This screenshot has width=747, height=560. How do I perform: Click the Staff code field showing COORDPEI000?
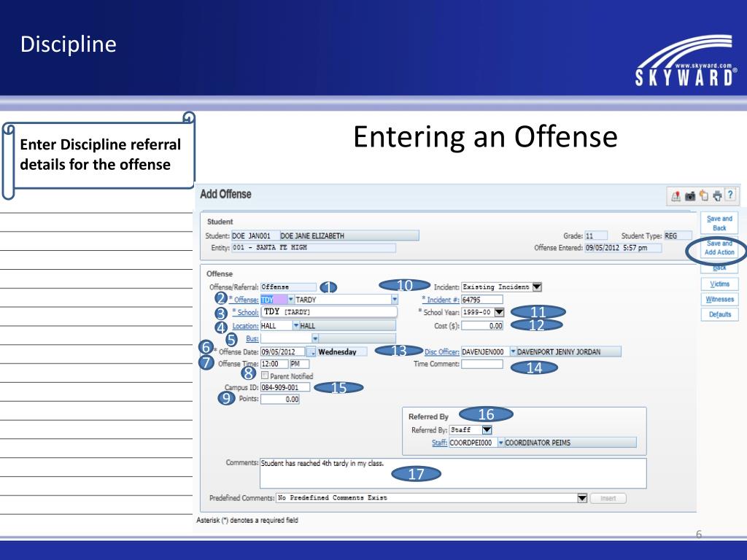[x=473, y=443]
